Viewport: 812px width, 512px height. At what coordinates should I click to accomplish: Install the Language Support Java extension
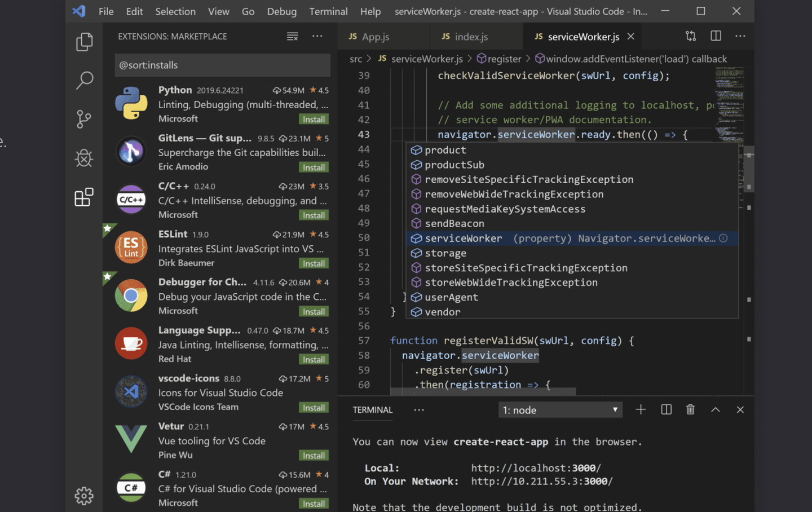tap(314, 359)
